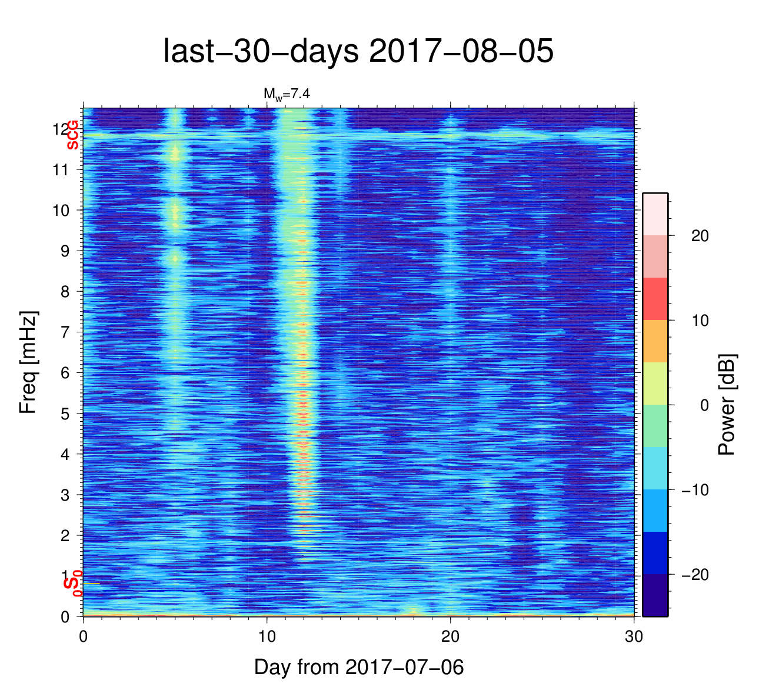Pick the palest pink colorbar segment at top

(655, 214)
